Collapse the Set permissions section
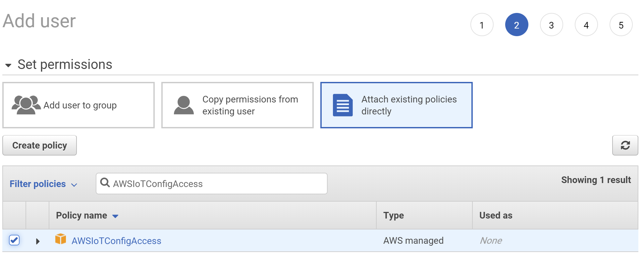Viewport: 644px width, 256px height. click(x=8, y=65)
